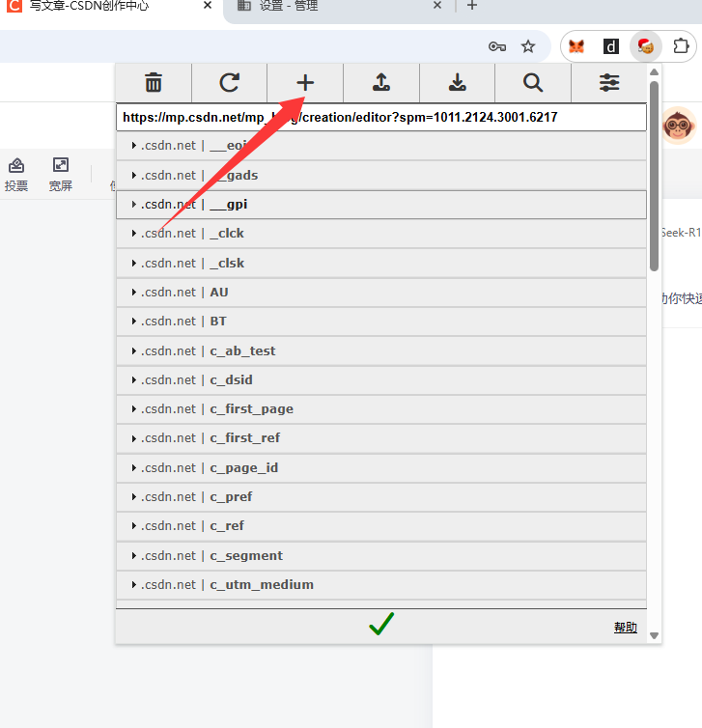
Task: Expand the c_utm_medium cookie row
Action: (x=381, y=584)
